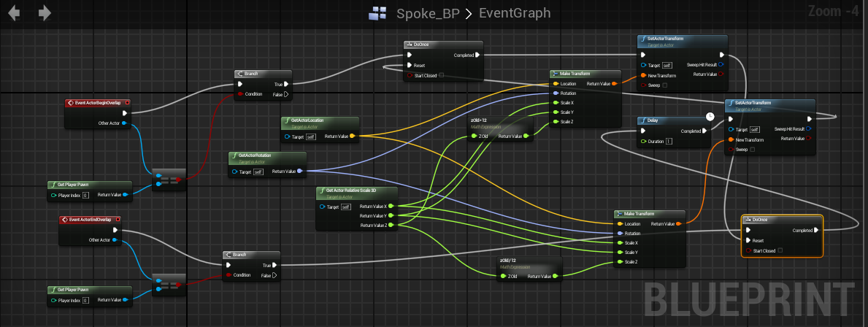Image resolution: width=868 pixels, height=327 pixels.
Task: Click the red delegate pin on Event ActorEndOverlap
Action: [x=117, y=220]
